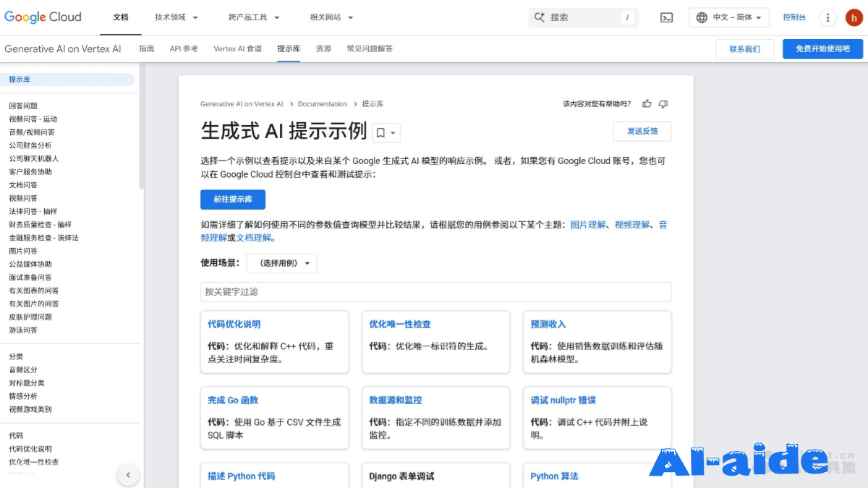Click the Google Cloud logo

42,17
